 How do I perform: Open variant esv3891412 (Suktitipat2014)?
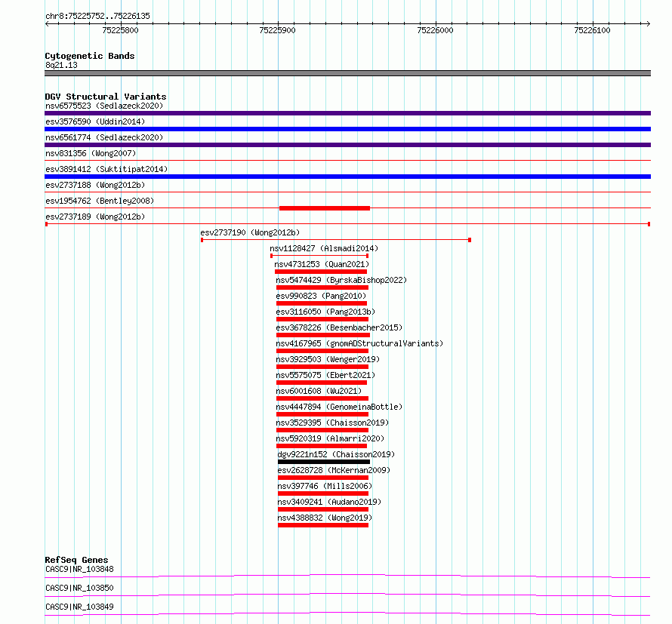pos(106,169)
